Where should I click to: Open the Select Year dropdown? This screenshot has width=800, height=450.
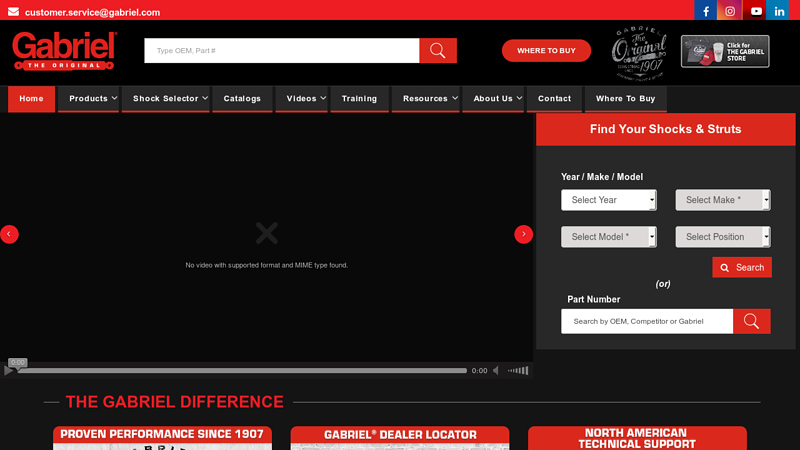[x=609, y=200]
